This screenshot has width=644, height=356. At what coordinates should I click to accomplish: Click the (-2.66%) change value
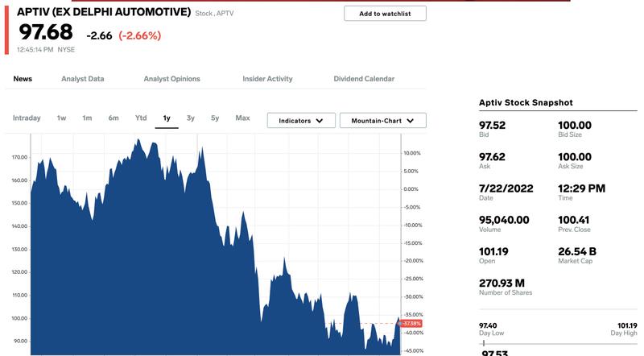pos(139,35)
